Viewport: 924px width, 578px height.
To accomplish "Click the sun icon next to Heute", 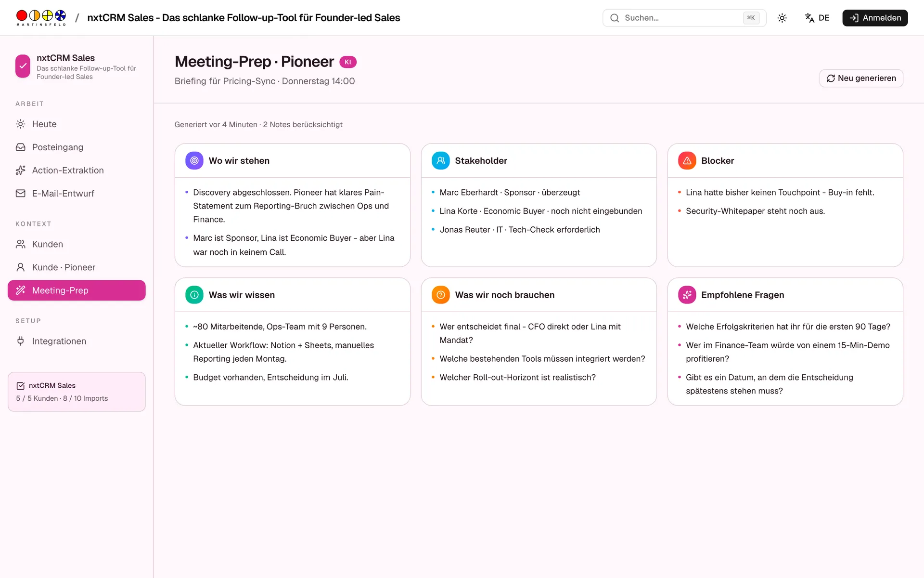I will click(x=20, y=124).
